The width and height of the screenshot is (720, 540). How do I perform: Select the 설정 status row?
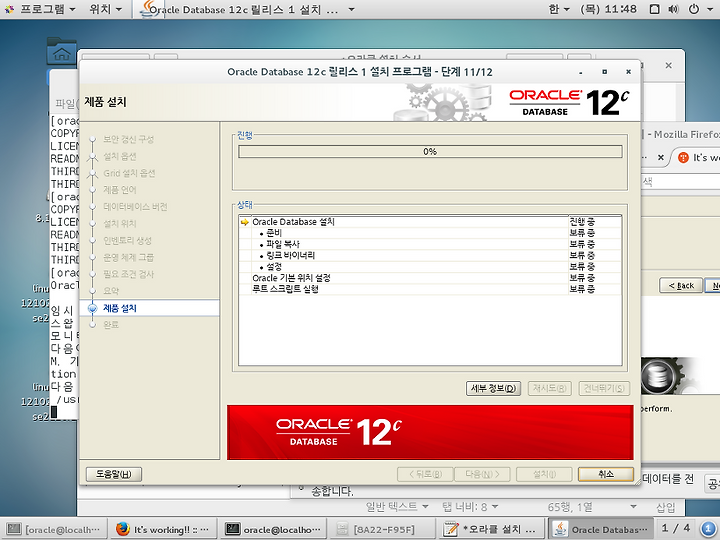coord(430,266)
